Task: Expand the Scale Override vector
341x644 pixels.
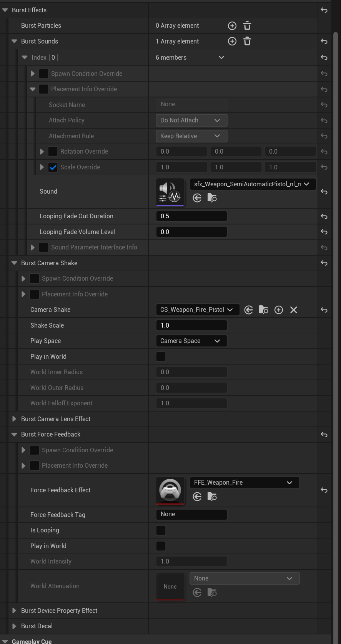Action: pos(42,167)
